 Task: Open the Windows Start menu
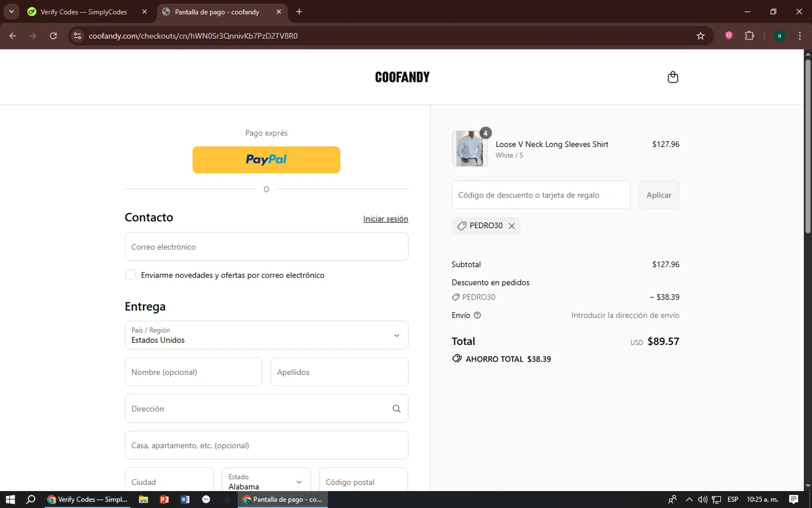[10, 499]
